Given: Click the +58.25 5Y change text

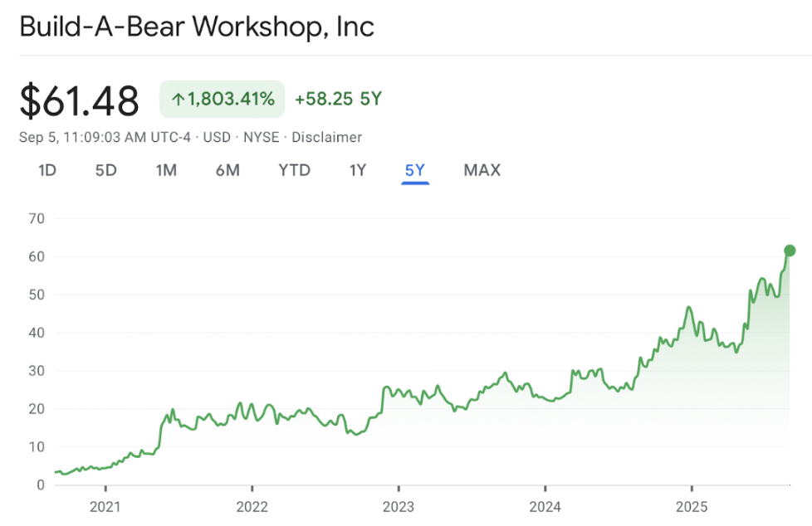Looking at the screenshot, I should (x=338, y=99).
